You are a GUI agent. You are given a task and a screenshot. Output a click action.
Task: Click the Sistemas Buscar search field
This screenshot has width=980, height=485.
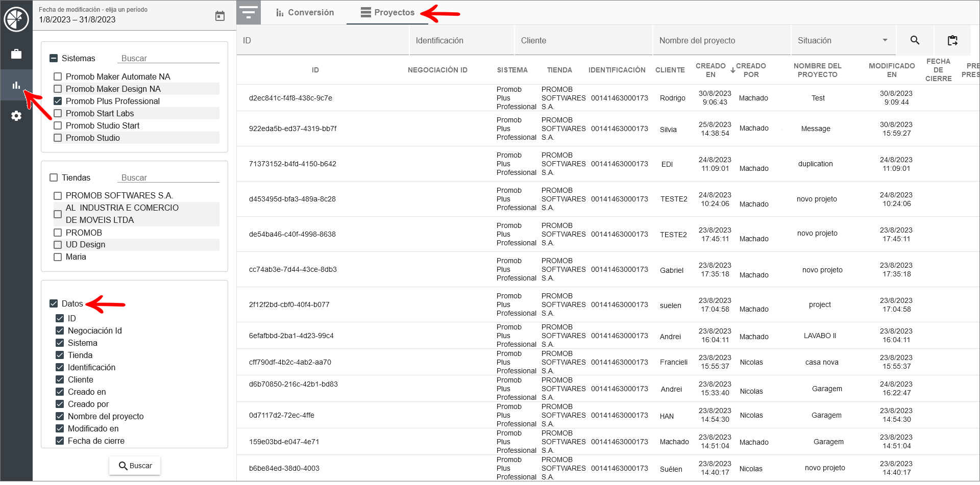tap(168, 58)
